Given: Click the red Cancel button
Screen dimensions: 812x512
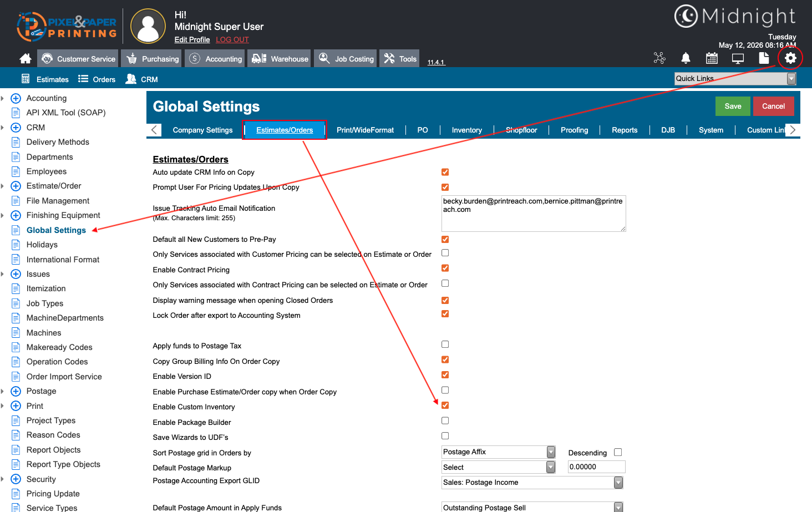Looking at the screenshot, I should point(773,106).
